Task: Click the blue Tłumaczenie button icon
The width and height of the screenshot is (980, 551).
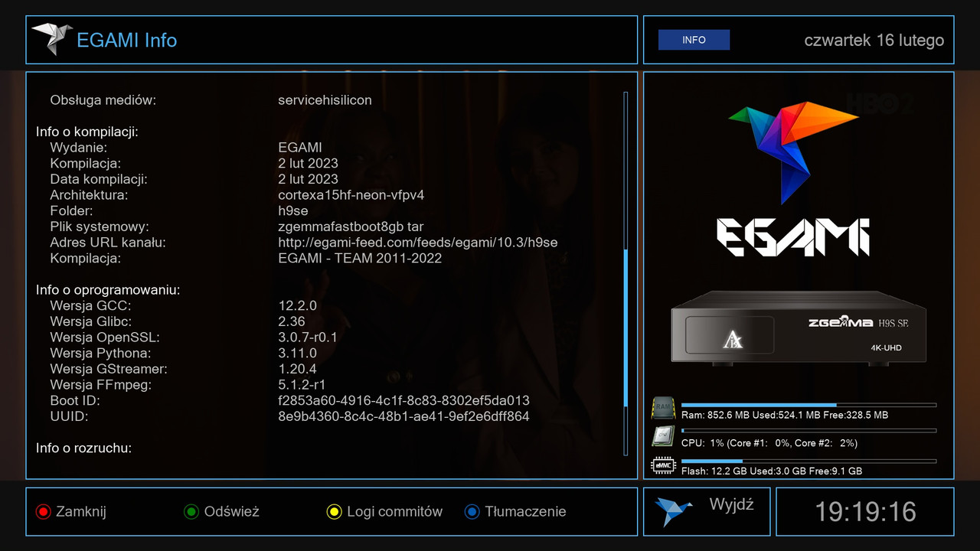Action: [x=472, y=512]
